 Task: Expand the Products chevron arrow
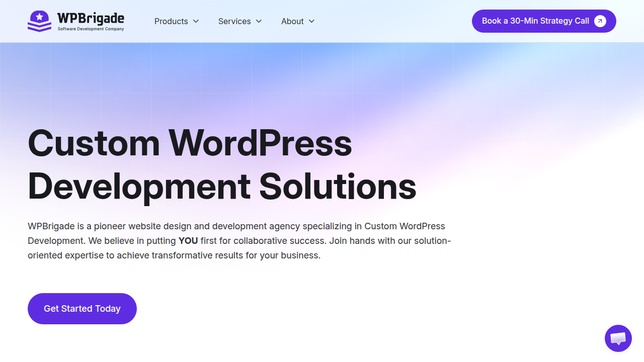[196, 21]
